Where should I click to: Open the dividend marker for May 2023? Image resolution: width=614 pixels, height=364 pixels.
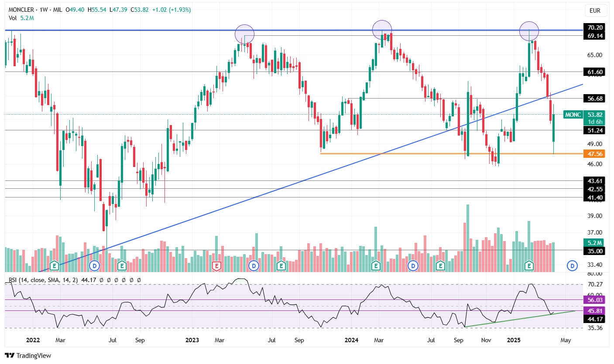254,265
